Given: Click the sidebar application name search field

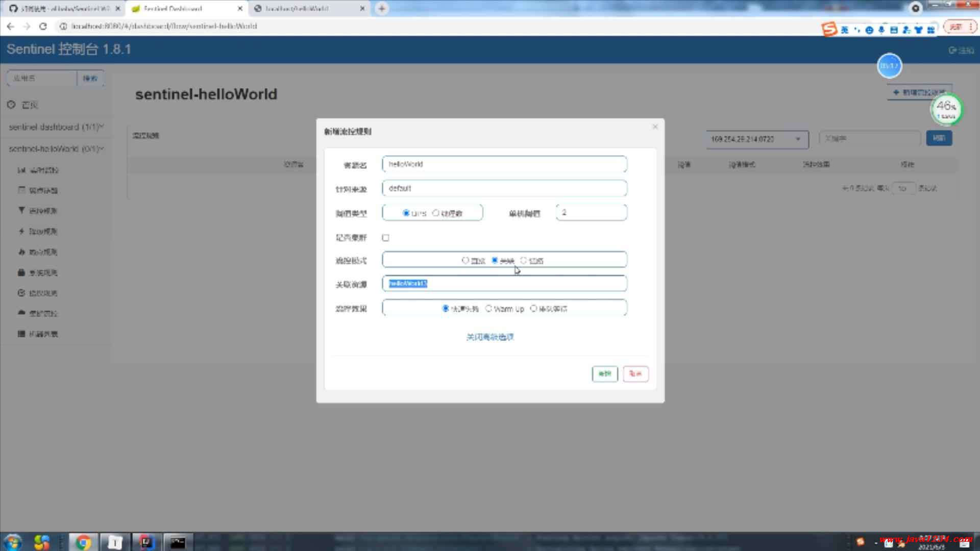Looking at the screenshot, I should pyautogui.click(x=42, y=78).
